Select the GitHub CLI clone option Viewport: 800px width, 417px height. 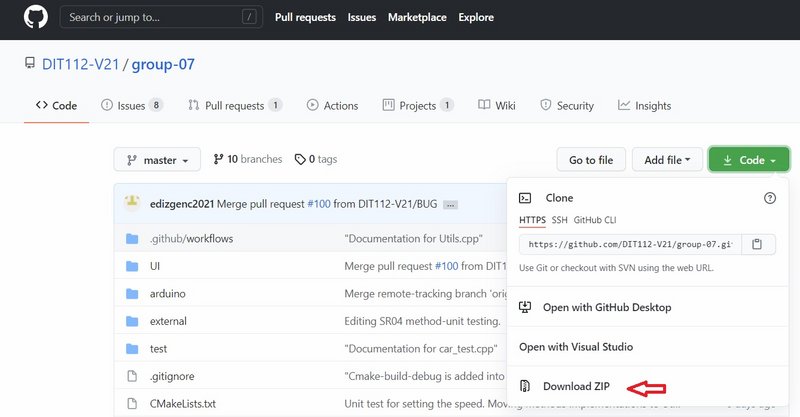[595, 220]
